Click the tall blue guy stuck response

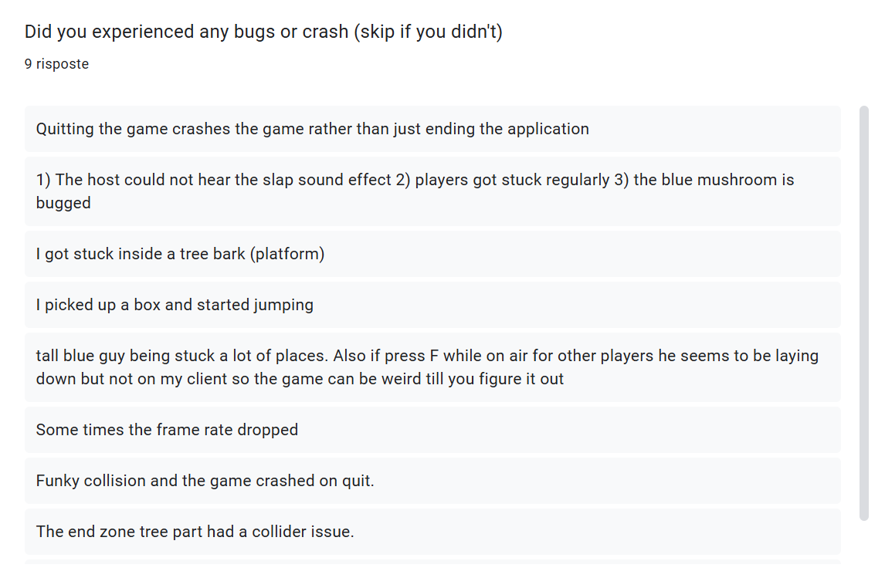pos(432,367)
